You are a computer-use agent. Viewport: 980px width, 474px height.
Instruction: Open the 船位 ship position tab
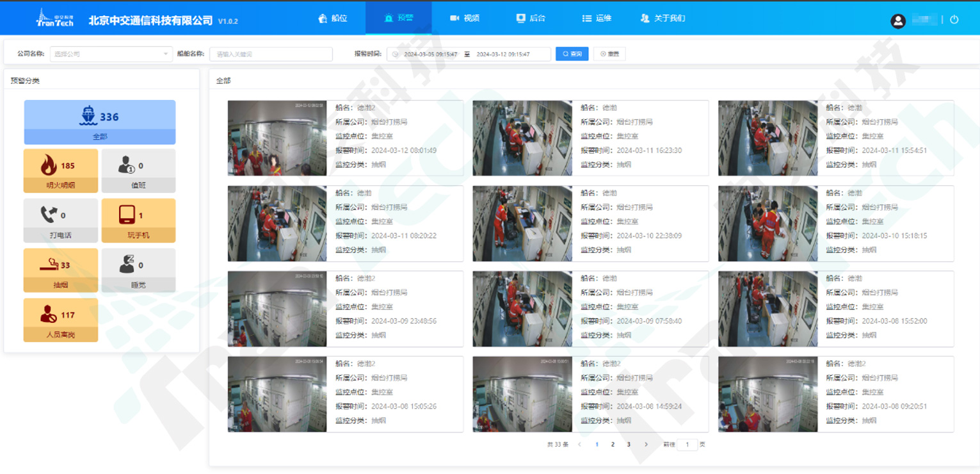pos(333,18)
